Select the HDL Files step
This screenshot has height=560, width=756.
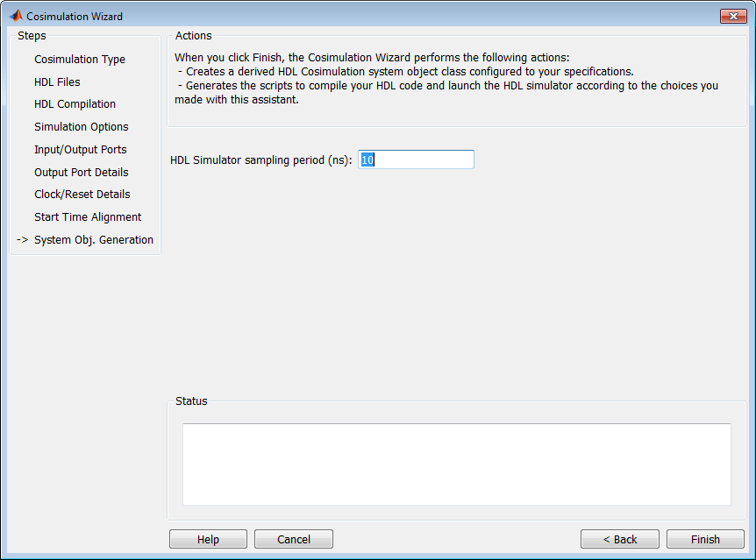(x=57, y=82)
